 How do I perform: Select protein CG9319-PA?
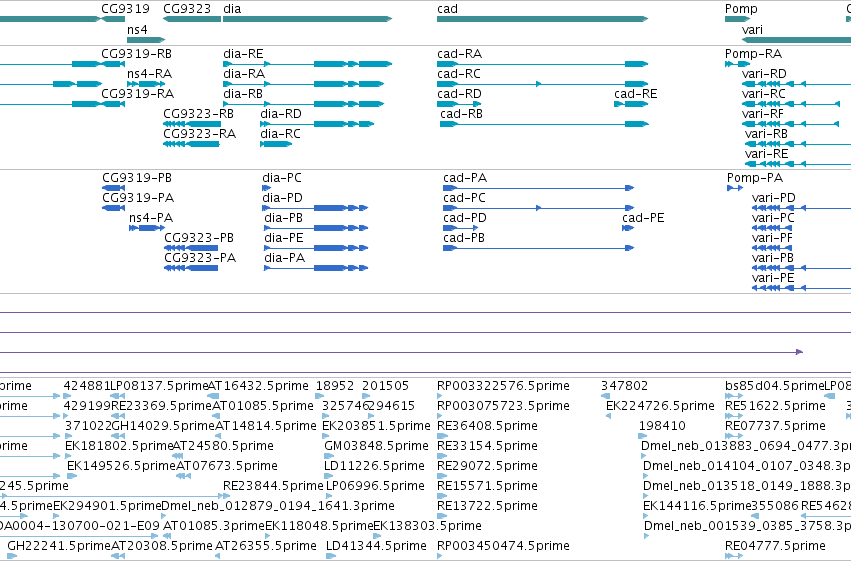(x=138, y=198)
